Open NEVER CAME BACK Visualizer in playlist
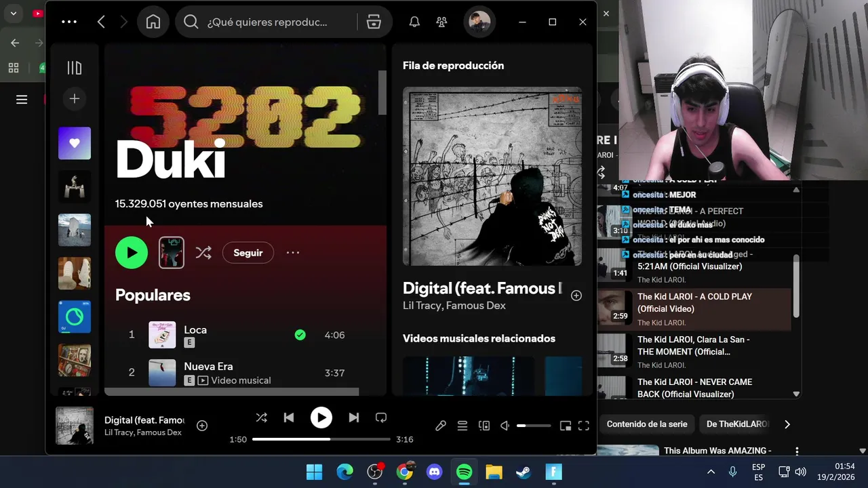The width and height of the screenshot is (868, 488). tap(694, 388)
